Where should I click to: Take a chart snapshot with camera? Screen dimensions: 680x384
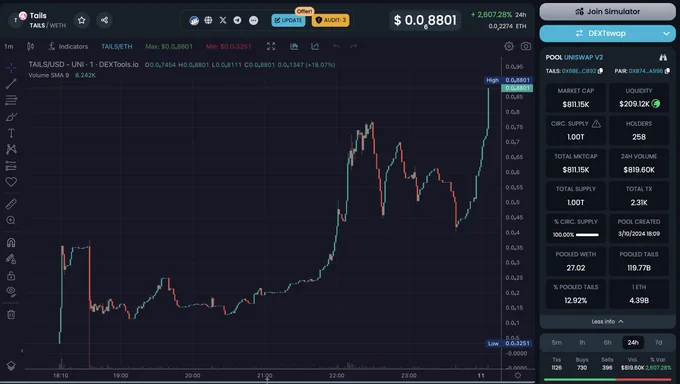click(526, 46)
